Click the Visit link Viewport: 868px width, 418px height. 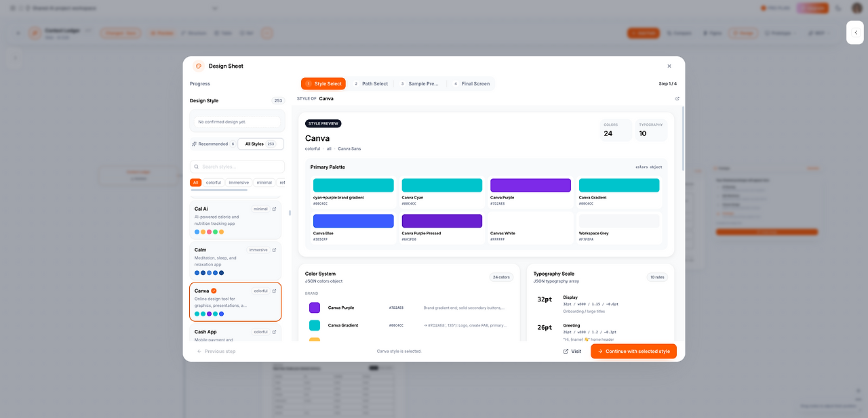[572, 352]
